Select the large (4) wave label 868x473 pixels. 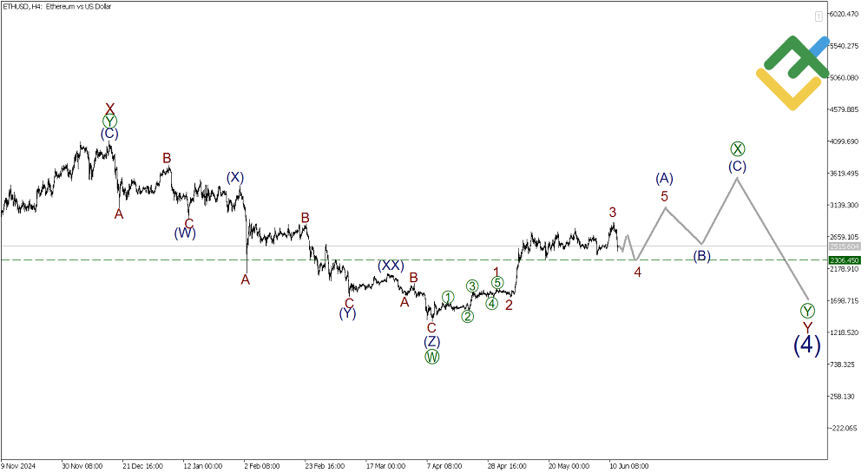[807, 345]
